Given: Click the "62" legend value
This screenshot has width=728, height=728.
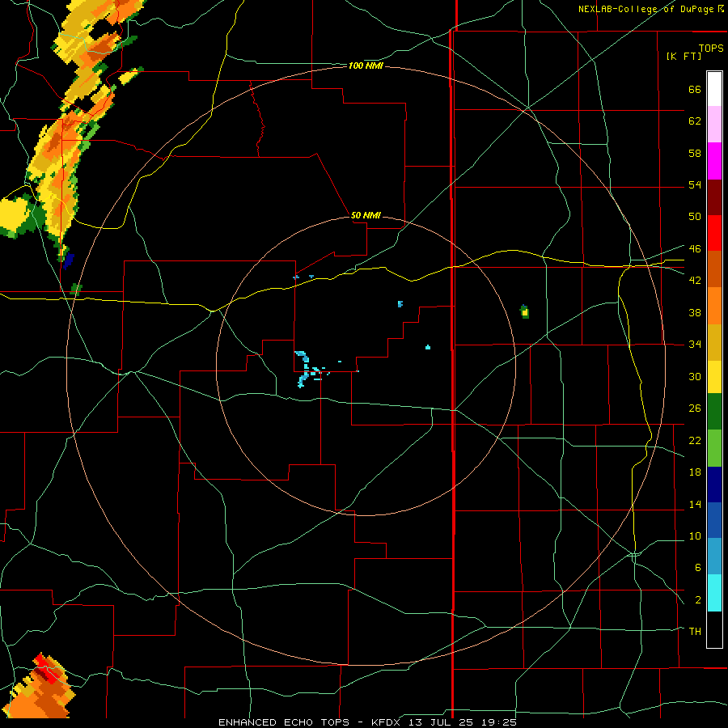Looking at the screenshot, I should coord(695,121).
